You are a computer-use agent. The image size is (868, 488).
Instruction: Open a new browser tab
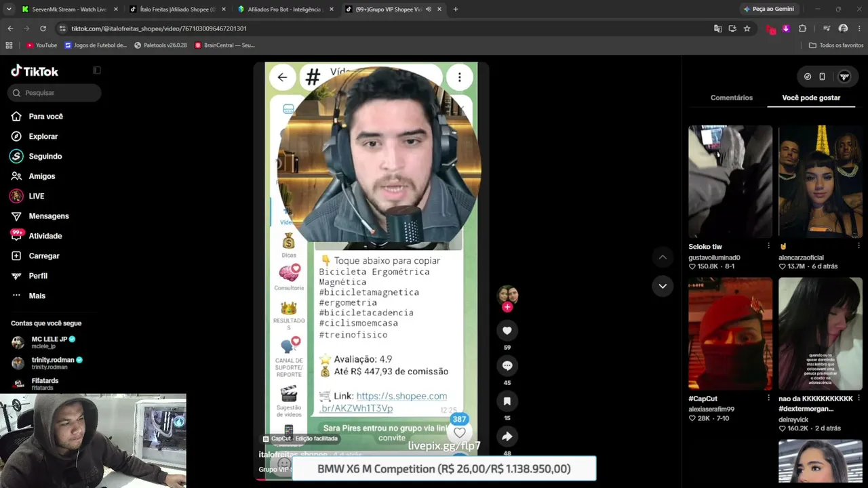[x=456, y=9]
